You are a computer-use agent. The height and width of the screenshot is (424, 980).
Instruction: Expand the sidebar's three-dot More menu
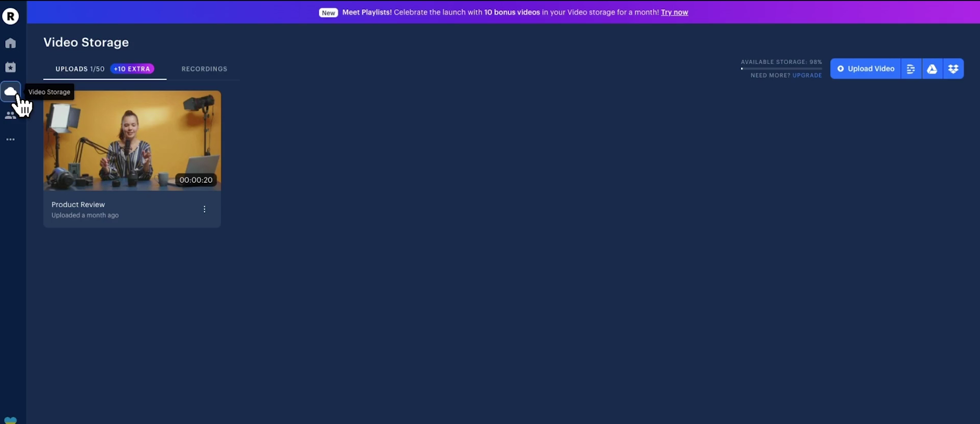[10, 140]
